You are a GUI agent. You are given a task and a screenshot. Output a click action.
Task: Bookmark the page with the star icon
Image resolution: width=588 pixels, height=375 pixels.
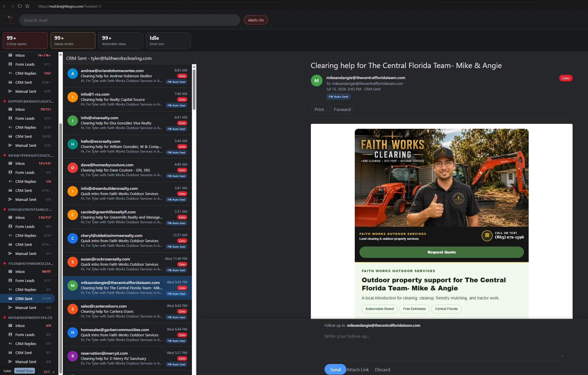(x=27, y=6)
